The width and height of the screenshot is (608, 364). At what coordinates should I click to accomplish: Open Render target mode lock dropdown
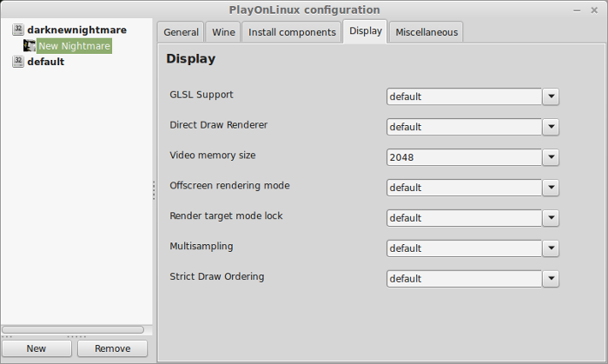[551, 218]
